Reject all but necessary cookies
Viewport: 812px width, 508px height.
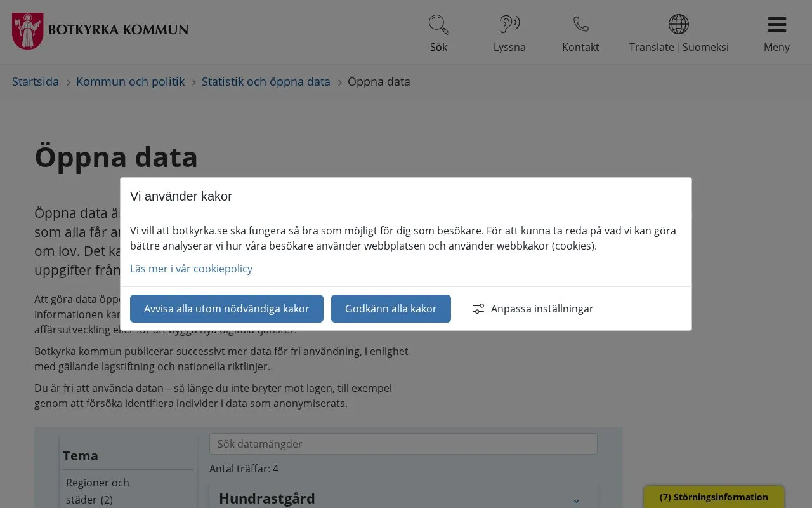226,309
